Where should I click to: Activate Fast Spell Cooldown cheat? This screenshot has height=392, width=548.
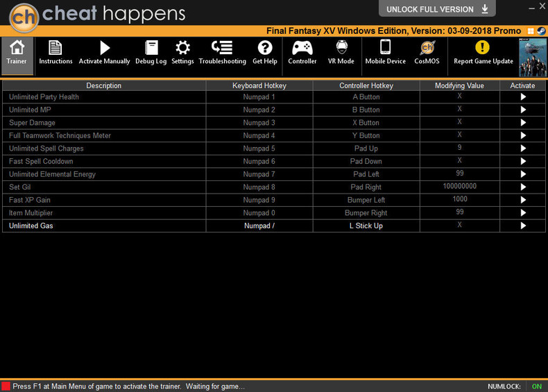click(523, 161)
